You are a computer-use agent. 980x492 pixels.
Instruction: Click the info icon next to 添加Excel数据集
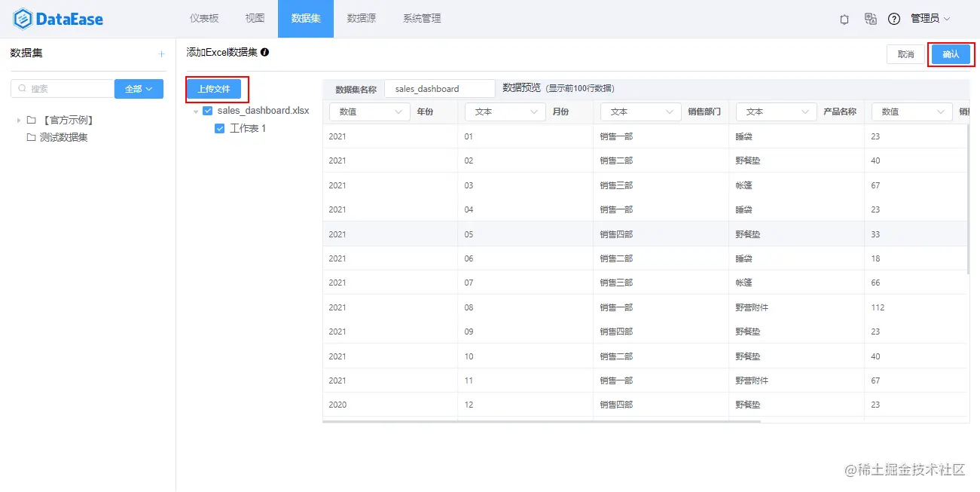265,53
